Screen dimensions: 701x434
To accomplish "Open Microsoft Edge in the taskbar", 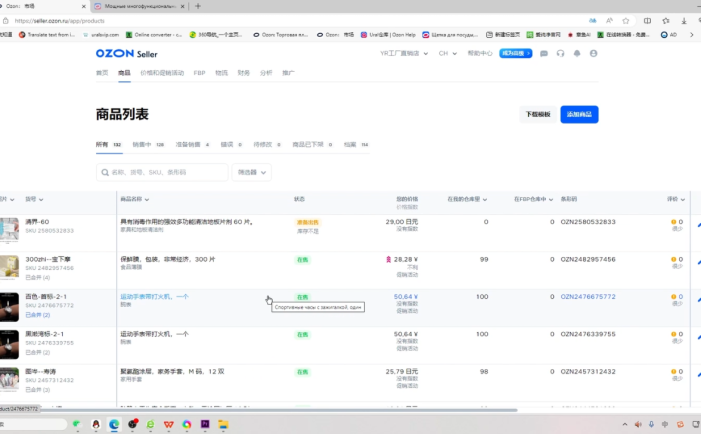I will coord(114,424).
